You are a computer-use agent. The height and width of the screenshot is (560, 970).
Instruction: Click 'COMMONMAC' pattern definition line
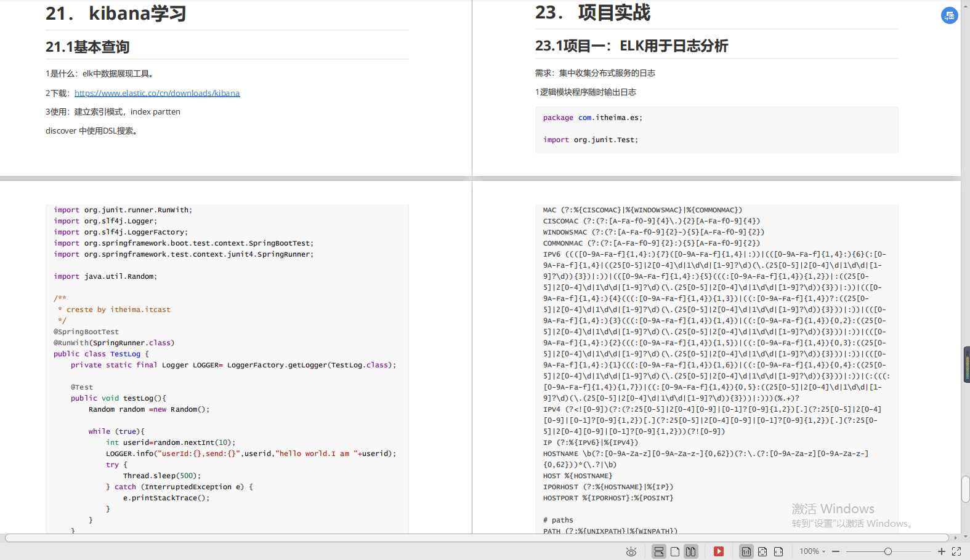coord(652,243)
